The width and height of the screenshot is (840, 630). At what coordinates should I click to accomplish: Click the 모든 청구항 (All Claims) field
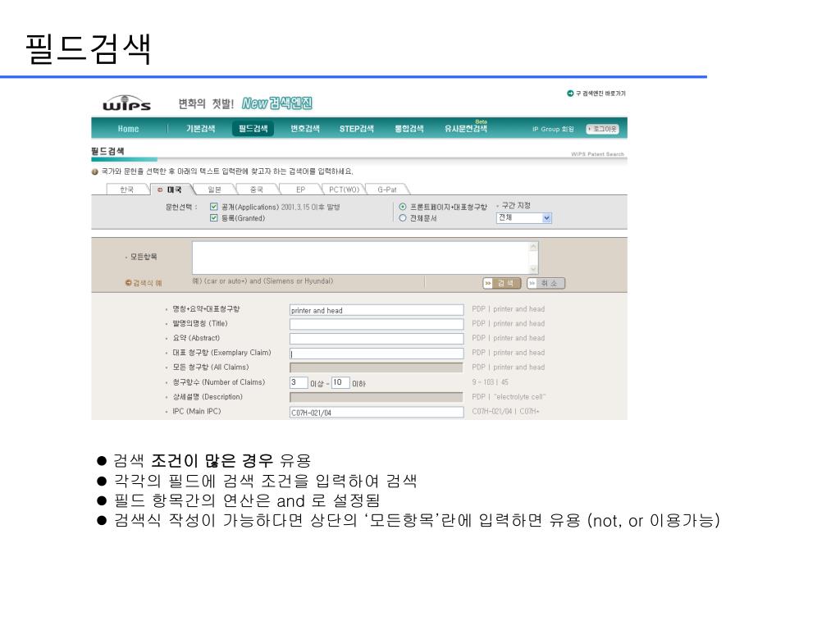377,367
